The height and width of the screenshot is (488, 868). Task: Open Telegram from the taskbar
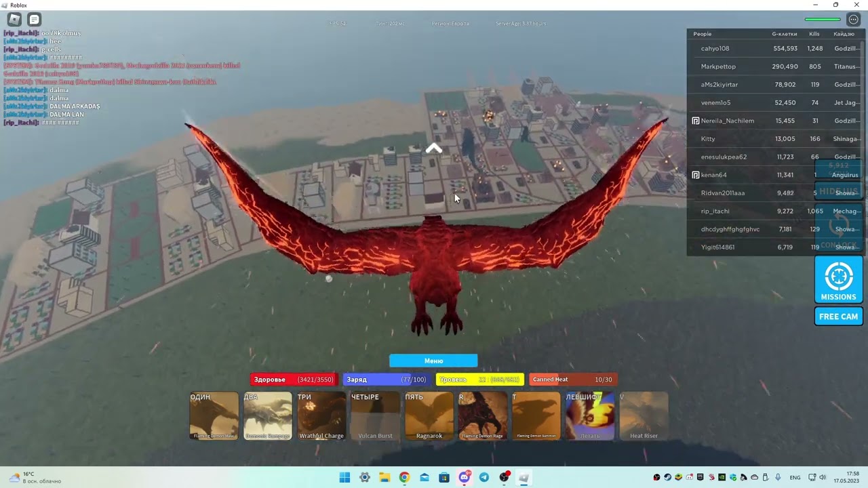[x=484, y=477]
